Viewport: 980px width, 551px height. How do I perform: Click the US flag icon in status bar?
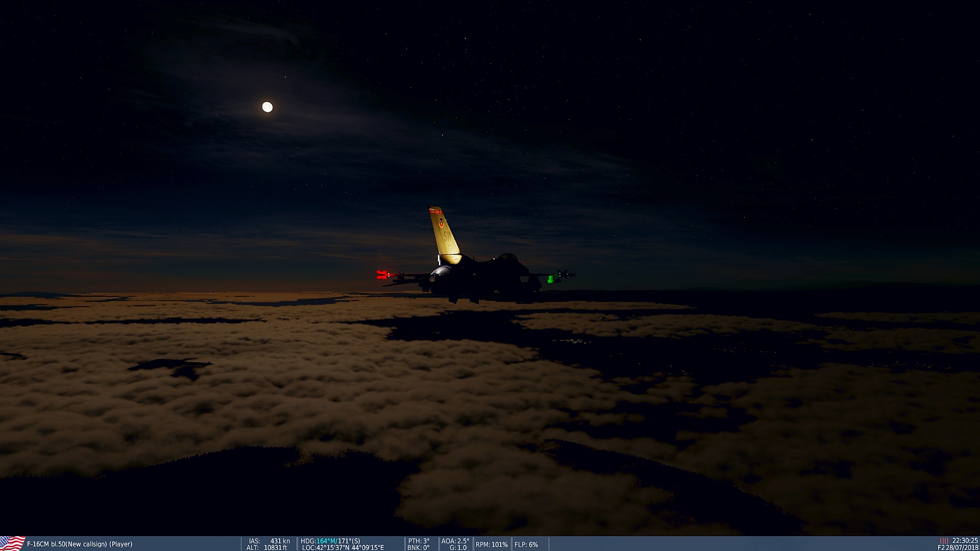click(12, 543)
